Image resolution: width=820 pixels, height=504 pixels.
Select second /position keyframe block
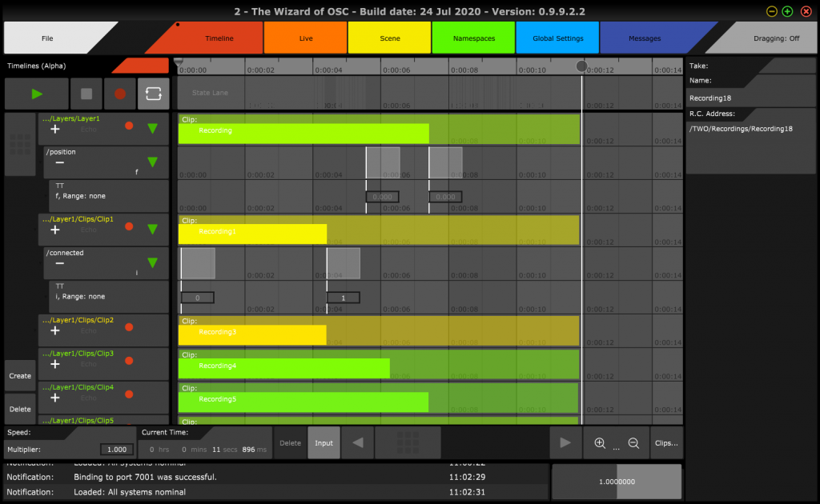click(x=445, y=162)
